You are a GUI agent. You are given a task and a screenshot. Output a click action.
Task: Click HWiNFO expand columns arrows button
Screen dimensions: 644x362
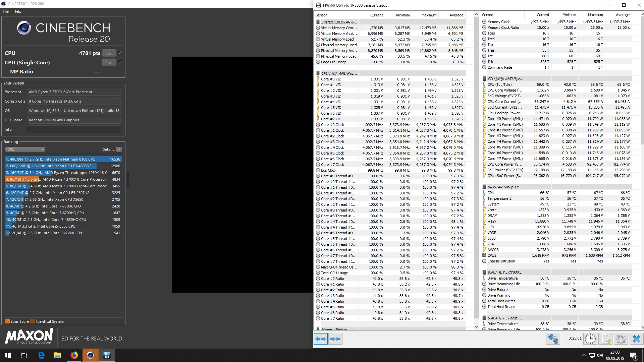click(321, 339)
